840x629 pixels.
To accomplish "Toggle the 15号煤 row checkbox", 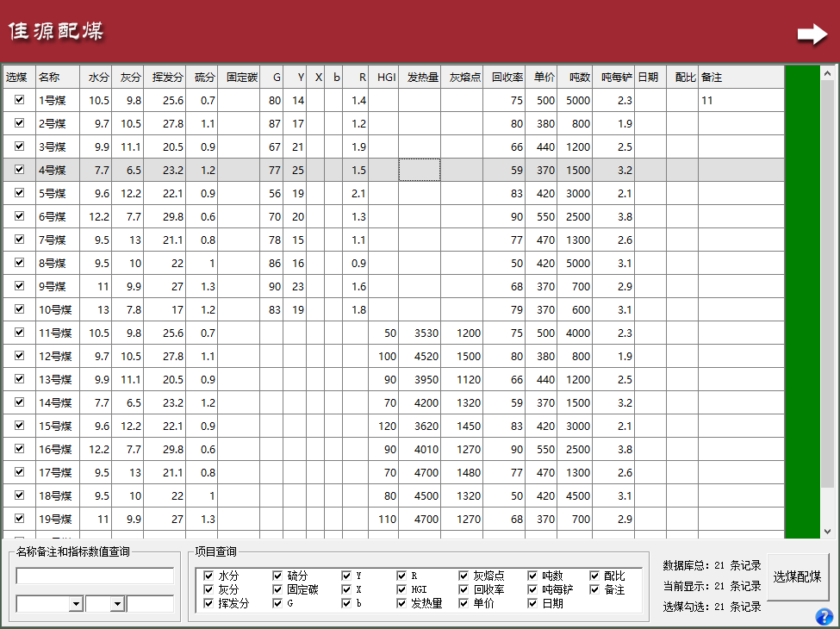I will point(19,426).
